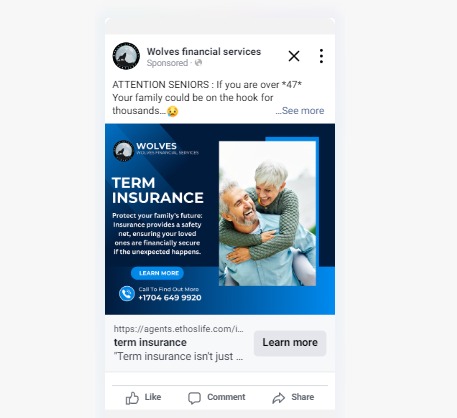Viewport: 457px width, 418px height.
Task: Click the Share arrow icon
Action: click(x=278, y=398)
